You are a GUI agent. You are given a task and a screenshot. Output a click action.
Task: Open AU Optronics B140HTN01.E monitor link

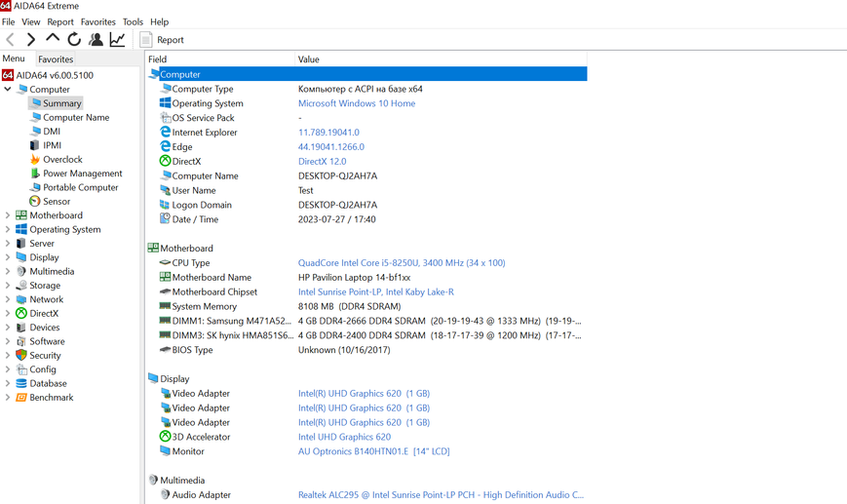[374, 451]
